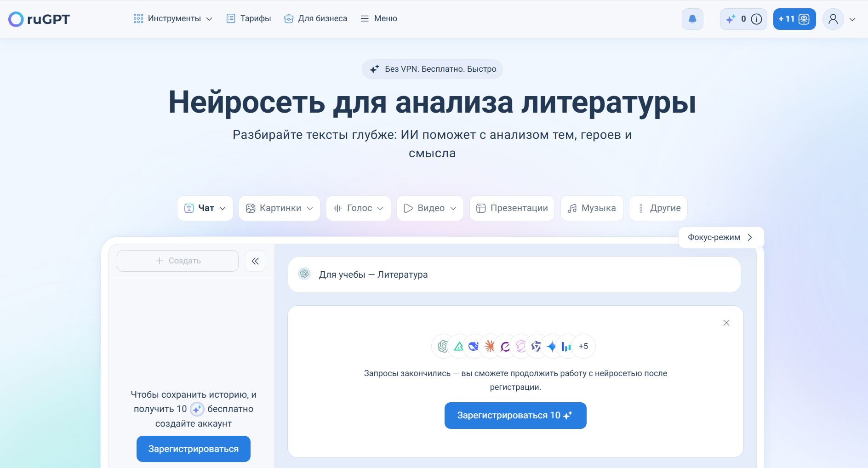The image size is (868, 468).
Task: Close the registration prompt card
Action: pyautogui.click(x=726, y=323)
